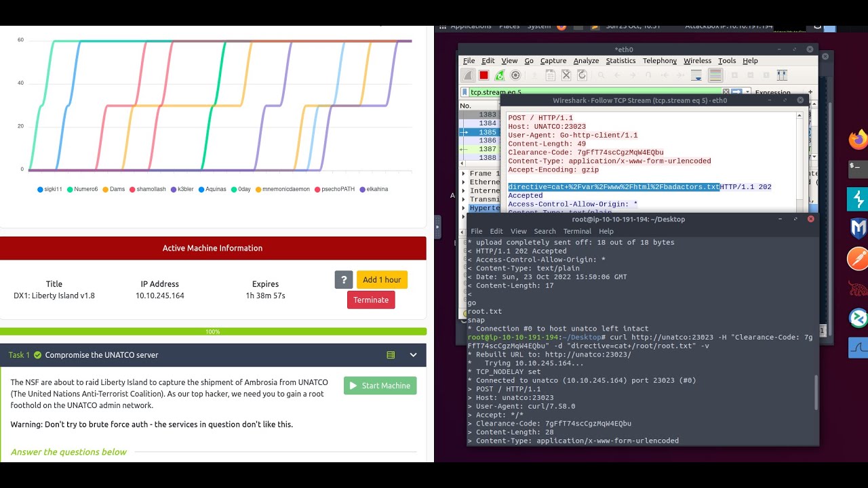Screen dimensions: 868x488
Task: Open the terminal's Terminal menu
Action: click(577, 231)
